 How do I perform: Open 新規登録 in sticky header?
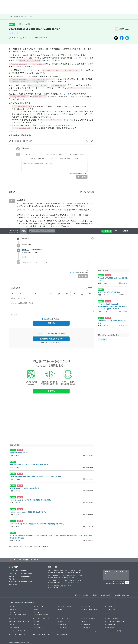[x=125, y=231]
